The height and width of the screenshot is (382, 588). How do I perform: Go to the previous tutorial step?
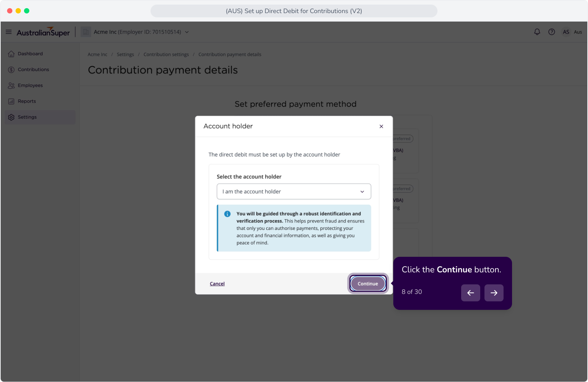point(471,293)
